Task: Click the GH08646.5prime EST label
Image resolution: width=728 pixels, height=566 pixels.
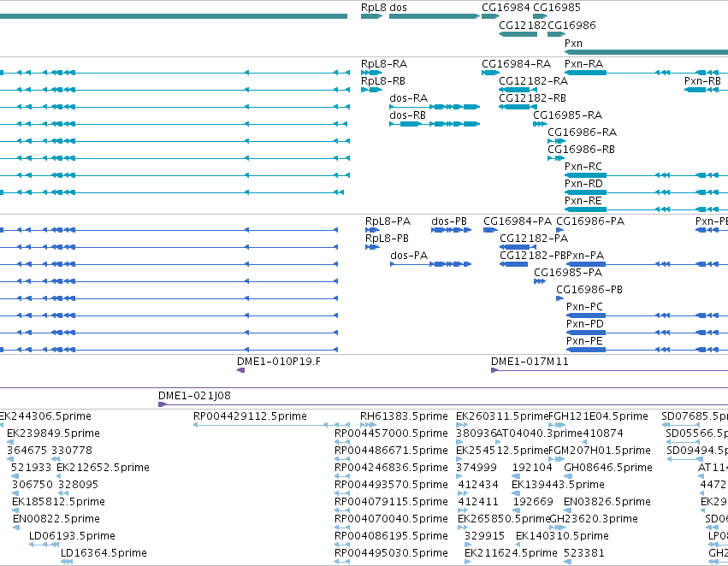Action: (x=607, y=469)
